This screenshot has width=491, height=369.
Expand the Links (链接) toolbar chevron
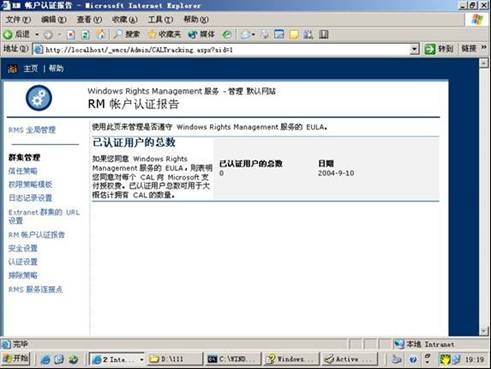tap(484, 48)
